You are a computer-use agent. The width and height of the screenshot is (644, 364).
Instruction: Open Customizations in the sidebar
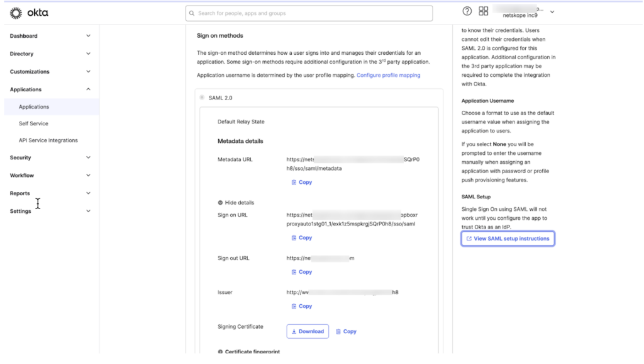pyautogui.click(x=30, y=72)
